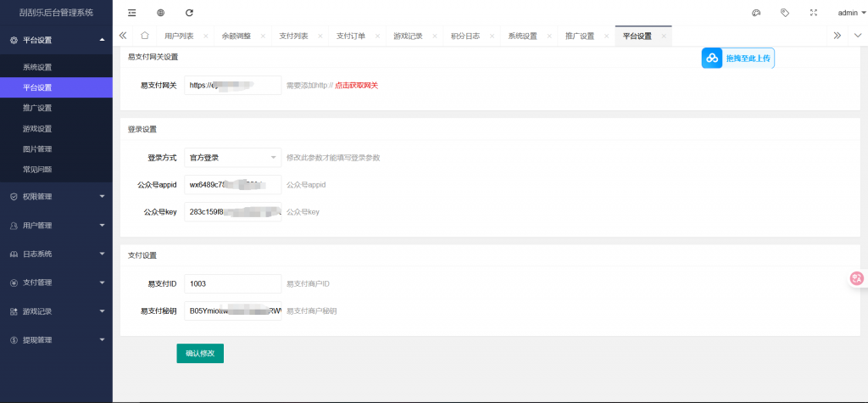Close the 余额调整 tab
The width and height of the screenshot is (868, 403).
263,36
